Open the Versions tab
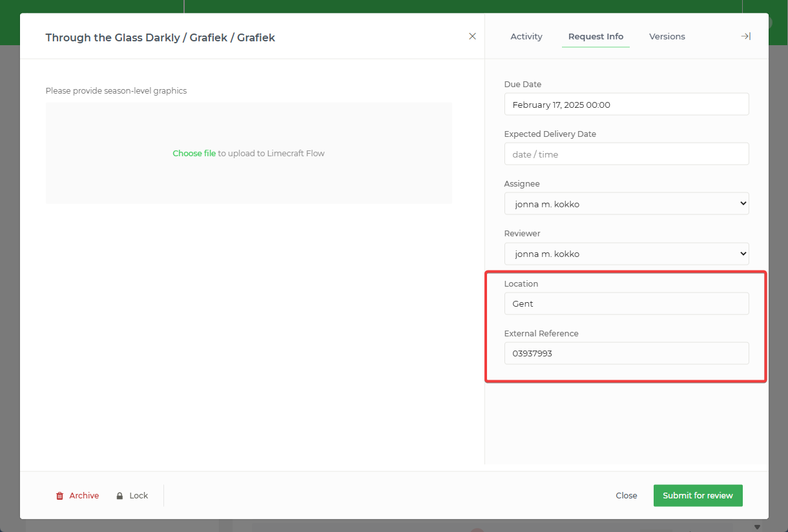The width and height of the screenshot is (788, 532). [x=667, y=36]
